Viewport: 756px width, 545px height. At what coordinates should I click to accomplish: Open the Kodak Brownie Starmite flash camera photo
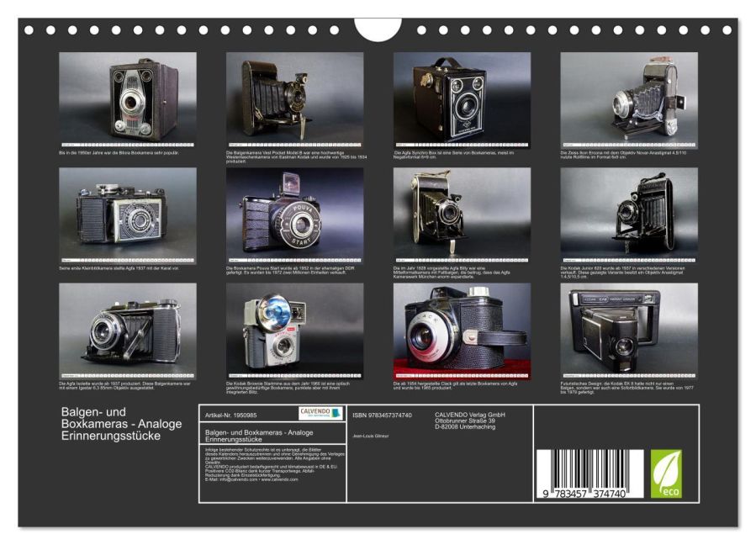pyautogui.click(x=294, y=331)
